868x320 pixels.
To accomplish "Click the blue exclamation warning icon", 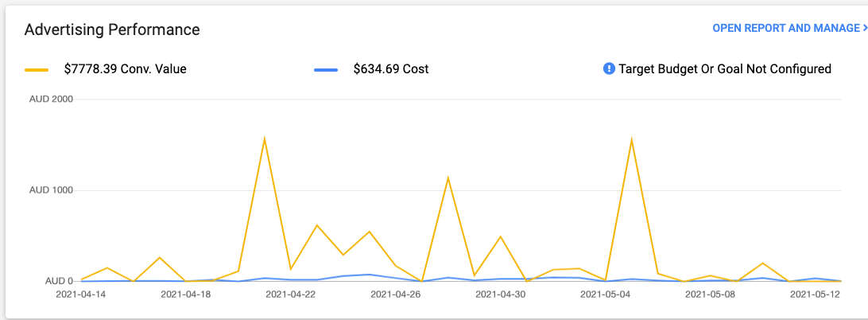I will tap(609, 69).
